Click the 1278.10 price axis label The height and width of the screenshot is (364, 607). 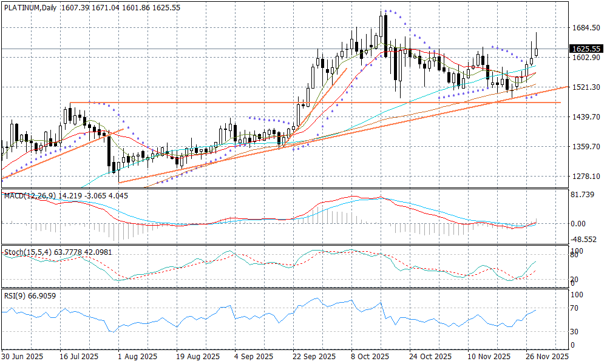[x=585, y=177]
